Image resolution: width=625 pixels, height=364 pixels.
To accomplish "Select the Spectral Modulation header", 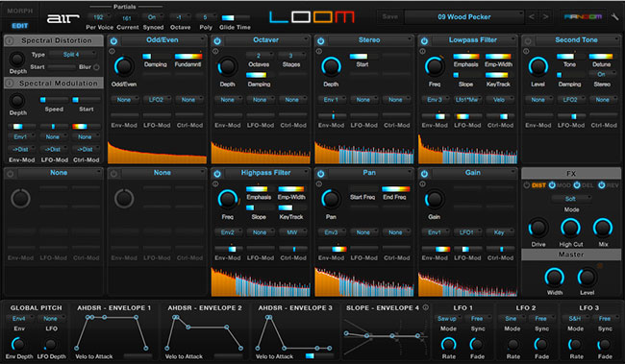I will pyautogui.click(x=54, y=84).
